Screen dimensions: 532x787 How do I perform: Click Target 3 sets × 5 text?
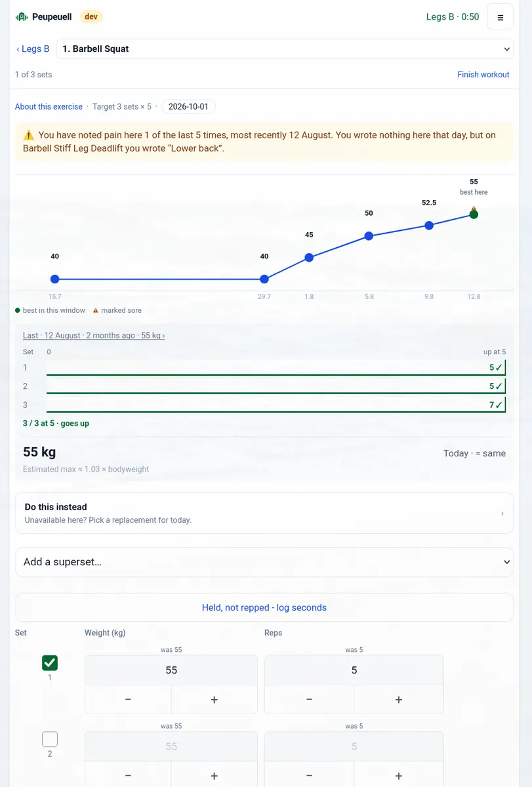pyautogui.click(x=122, y=107)
